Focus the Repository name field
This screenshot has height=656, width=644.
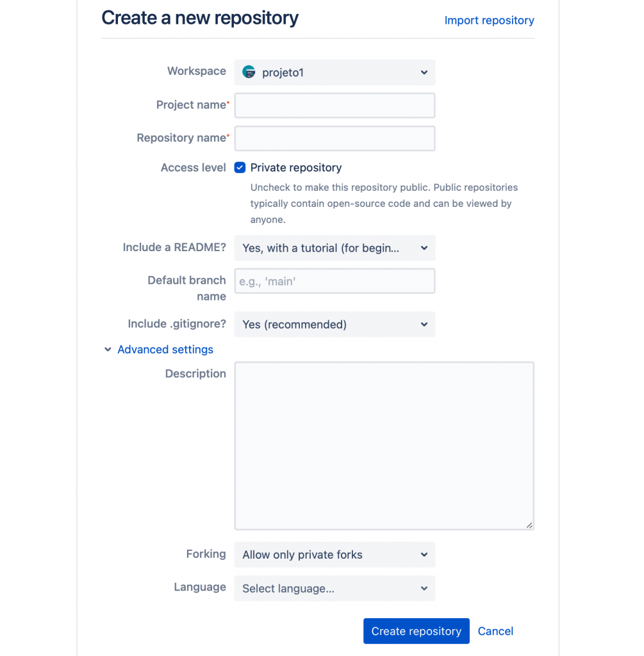(334, 138)
